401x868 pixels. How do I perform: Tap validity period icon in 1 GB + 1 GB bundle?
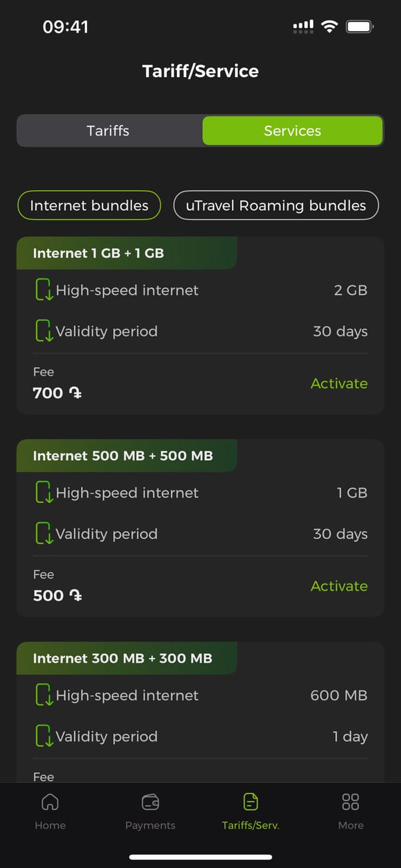[44, 331]
